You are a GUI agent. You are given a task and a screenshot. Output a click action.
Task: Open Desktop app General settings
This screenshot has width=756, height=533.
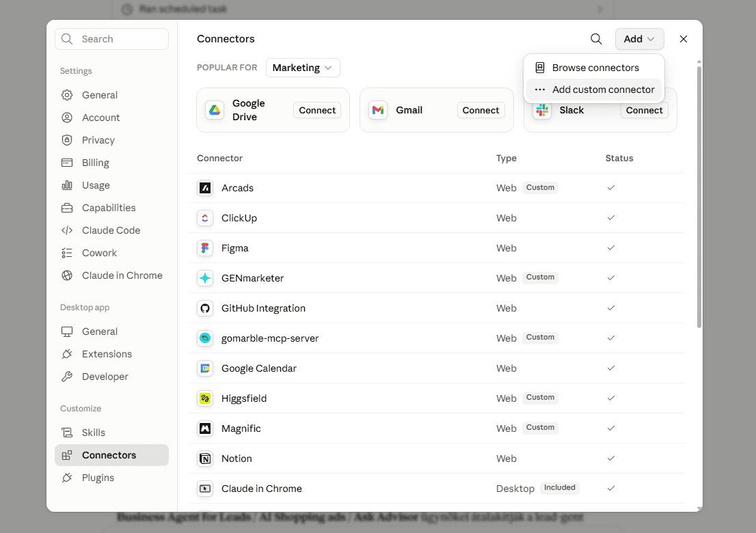point(112,331)
